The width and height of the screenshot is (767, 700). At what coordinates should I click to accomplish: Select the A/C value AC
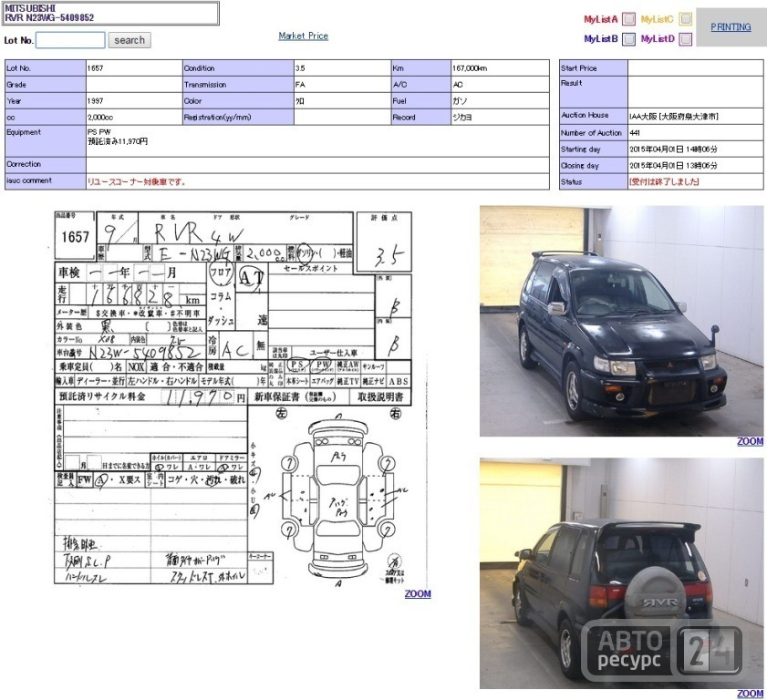457,85
